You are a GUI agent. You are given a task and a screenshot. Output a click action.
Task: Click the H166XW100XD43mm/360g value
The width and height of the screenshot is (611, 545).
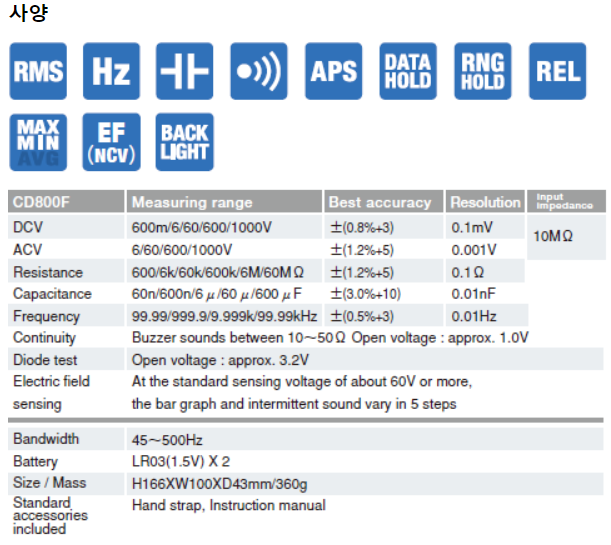pos(219,484)
